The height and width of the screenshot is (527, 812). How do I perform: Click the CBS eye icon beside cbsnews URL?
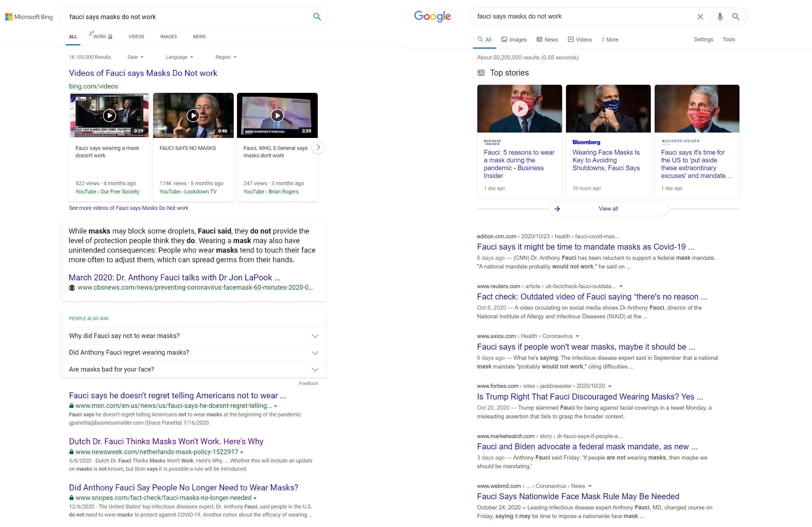72,288
